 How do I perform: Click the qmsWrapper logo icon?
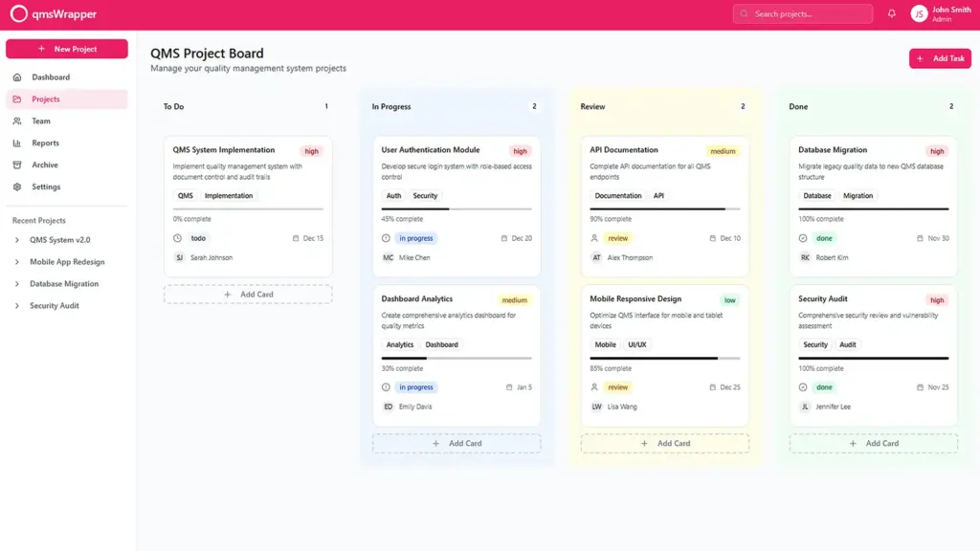click(18, 14)
